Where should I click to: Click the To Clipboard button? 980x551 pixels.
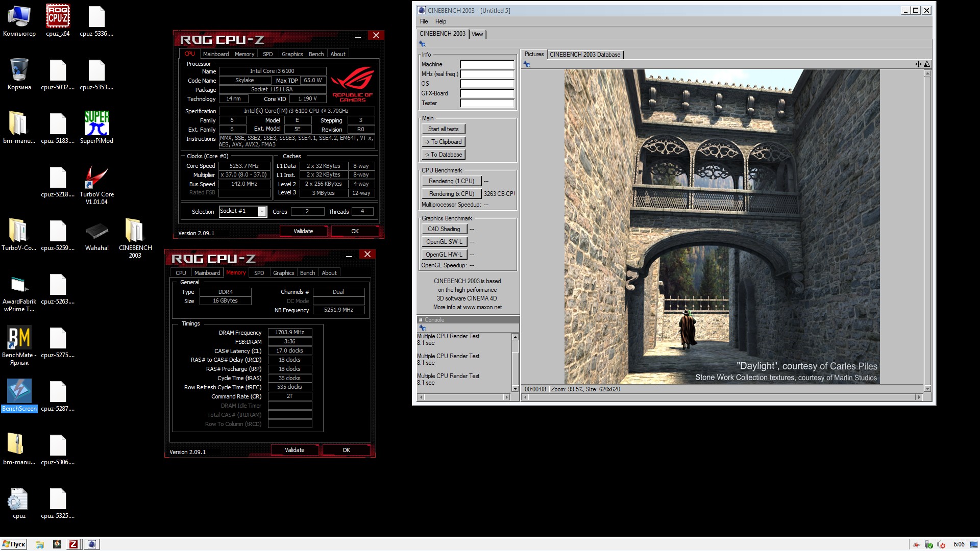tap(443, 142)
